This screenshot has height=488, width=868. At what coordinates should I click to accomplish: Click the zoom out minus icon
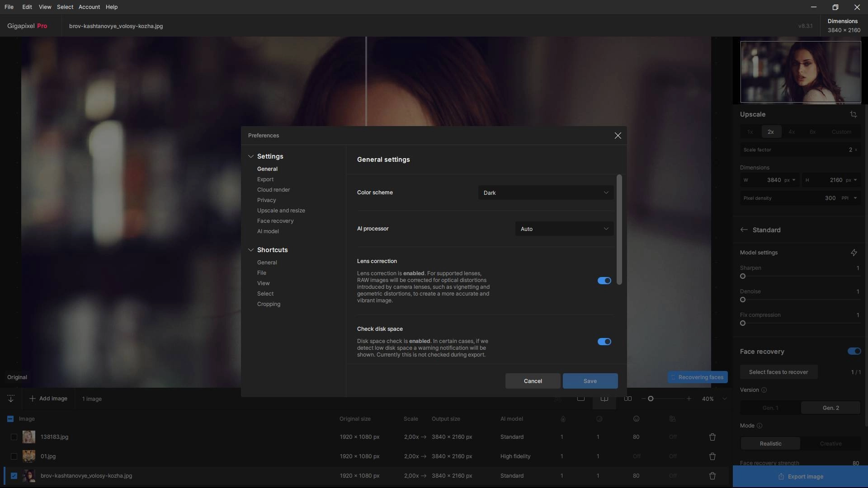point(643,399)
